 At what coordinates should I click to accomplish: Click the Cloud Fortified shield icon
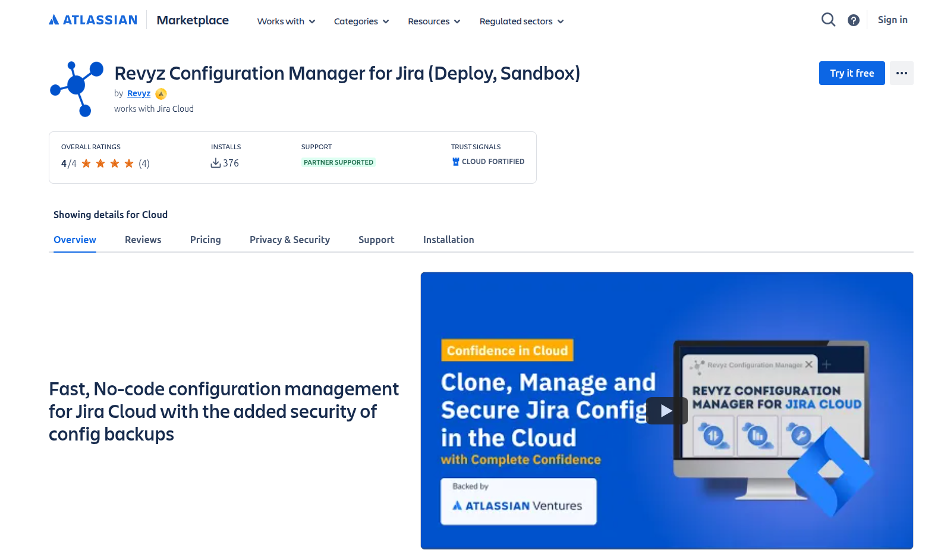pos(456,162)
